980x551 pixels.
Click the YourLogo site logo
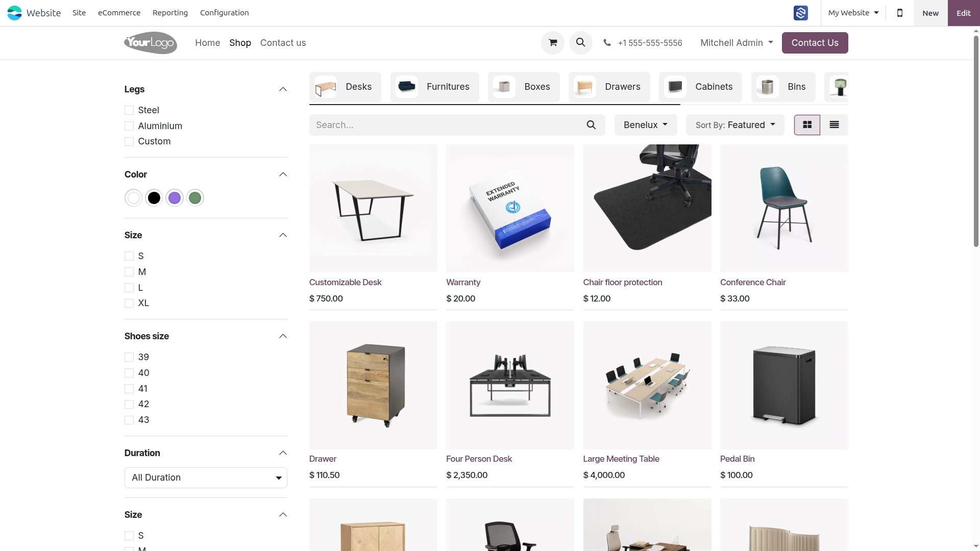(x=151, y=43)
